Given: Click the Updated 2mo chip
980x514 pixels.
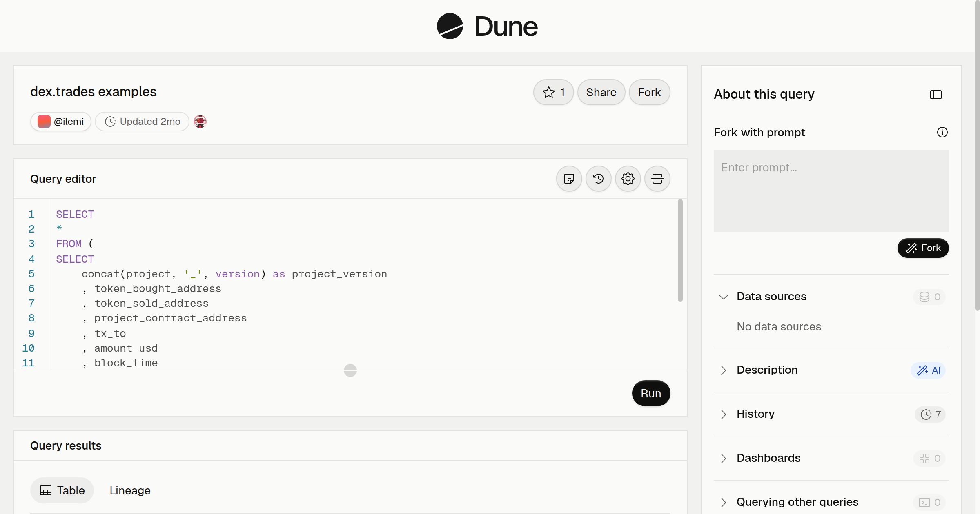Looking at the screenshot, I should pyautogui.click(x=142, y=122).
